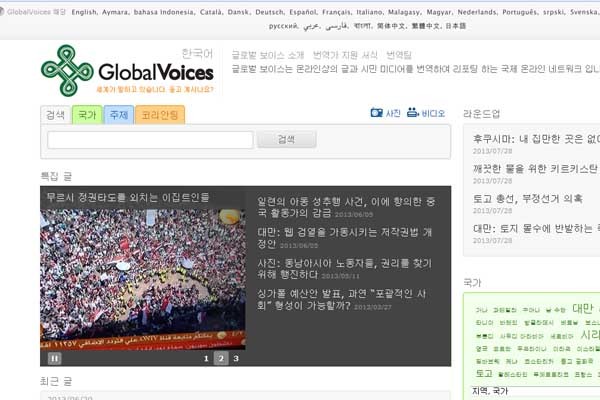This screenshot has height=400, width=600.
Task: Go to slideshow page 1
Action: (206, 359)
